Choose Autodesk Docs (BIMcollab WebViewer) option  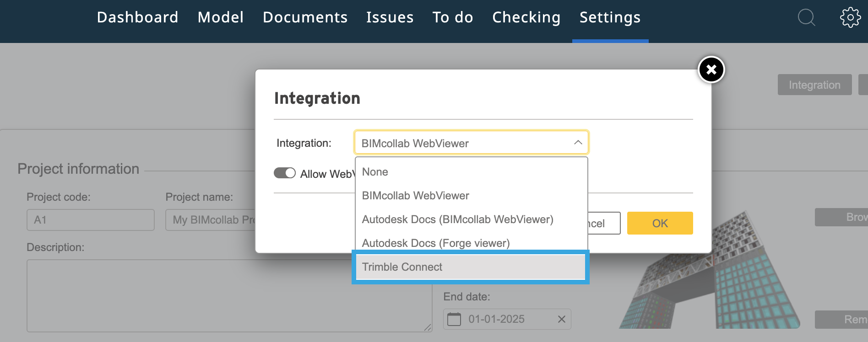click(471, 219)
